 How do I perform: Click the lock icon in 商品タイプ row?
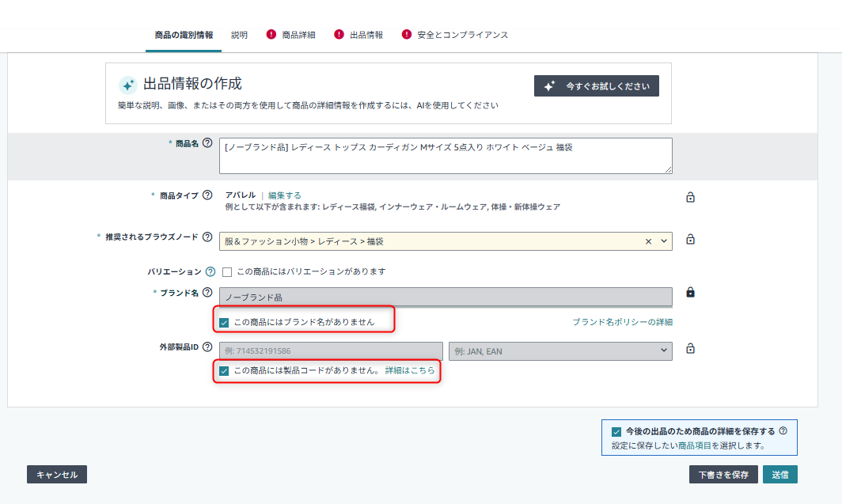click(690, 197)
